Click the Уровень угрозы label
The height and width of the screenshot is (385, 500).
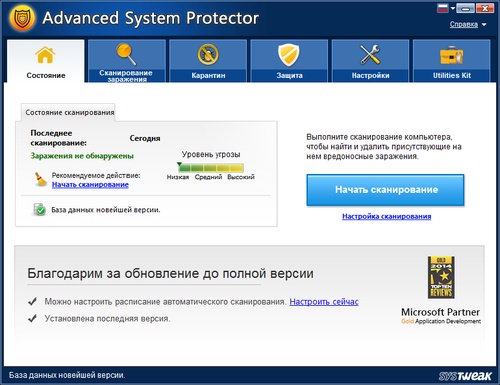pos(211,154)
